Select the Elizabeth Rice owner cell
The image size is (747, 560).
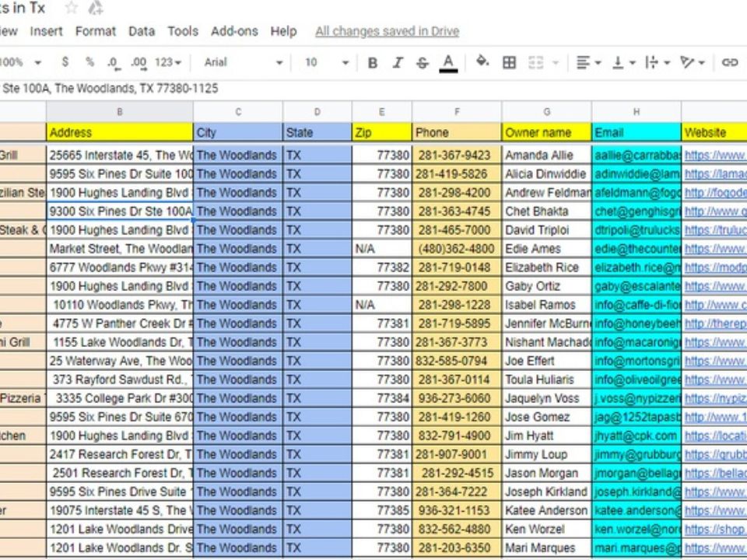tap(546, 268)
